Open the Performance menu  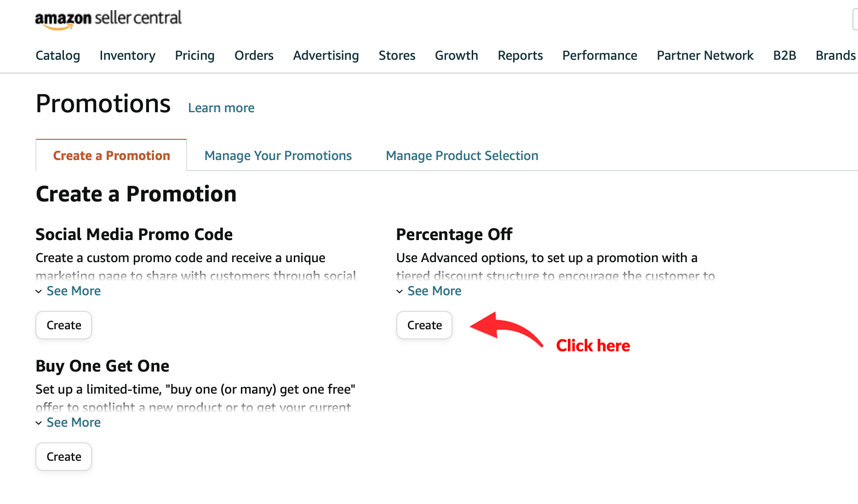[600, 55]
